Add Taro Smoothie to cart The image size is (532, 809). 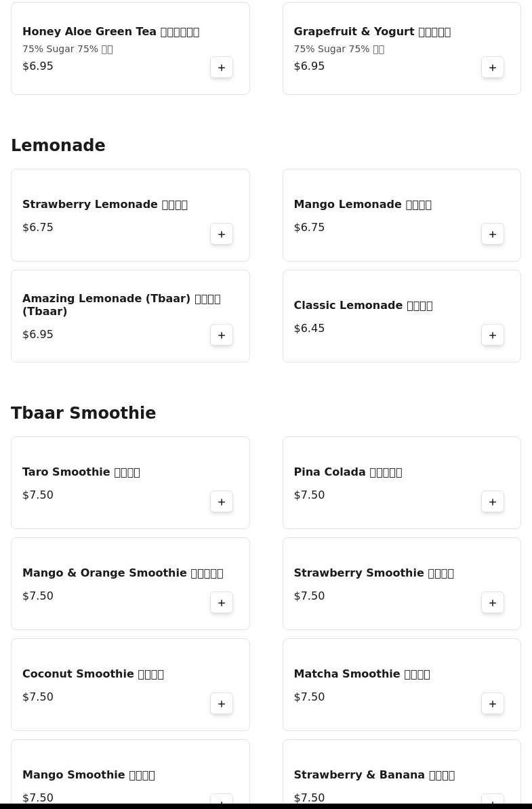click(222, 502)
